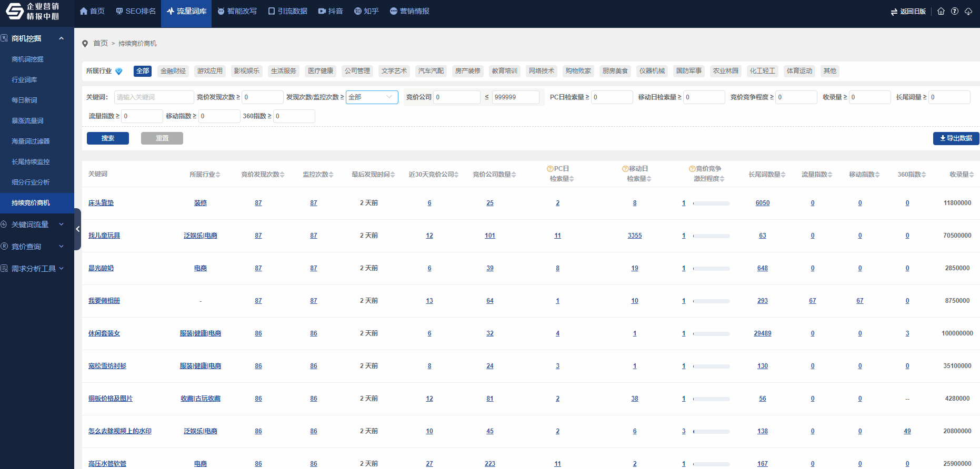Click the help icon beside 移动日检索量 header
The image size is (980, 469).
(x=625, y=169)
